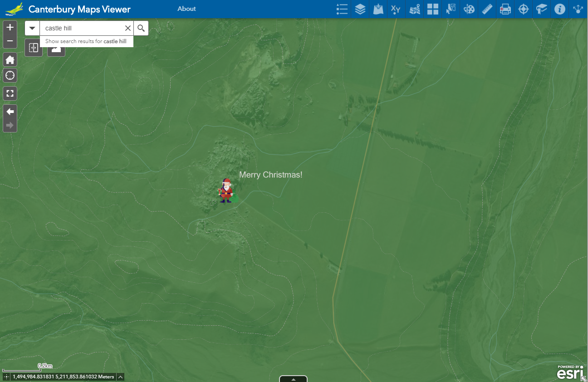588x382 pixels.
Task: Go to the previous map extent
Action: tap(10, 112)
